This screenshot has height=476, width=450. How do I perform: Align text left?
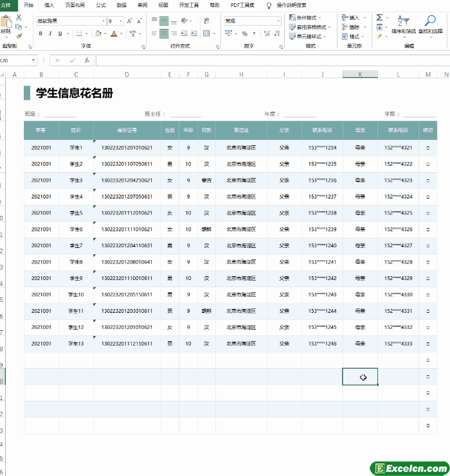click(154, 33)
